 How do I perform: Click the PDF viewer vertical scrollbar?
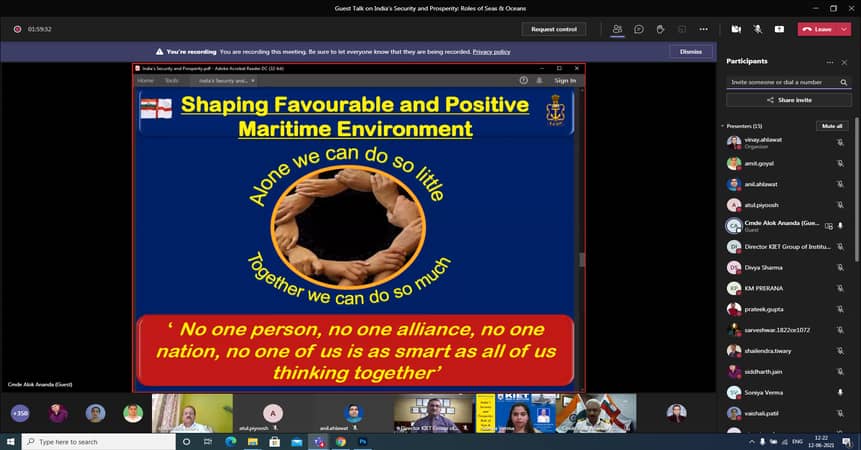pyautogui.click(x=581, y=258)
